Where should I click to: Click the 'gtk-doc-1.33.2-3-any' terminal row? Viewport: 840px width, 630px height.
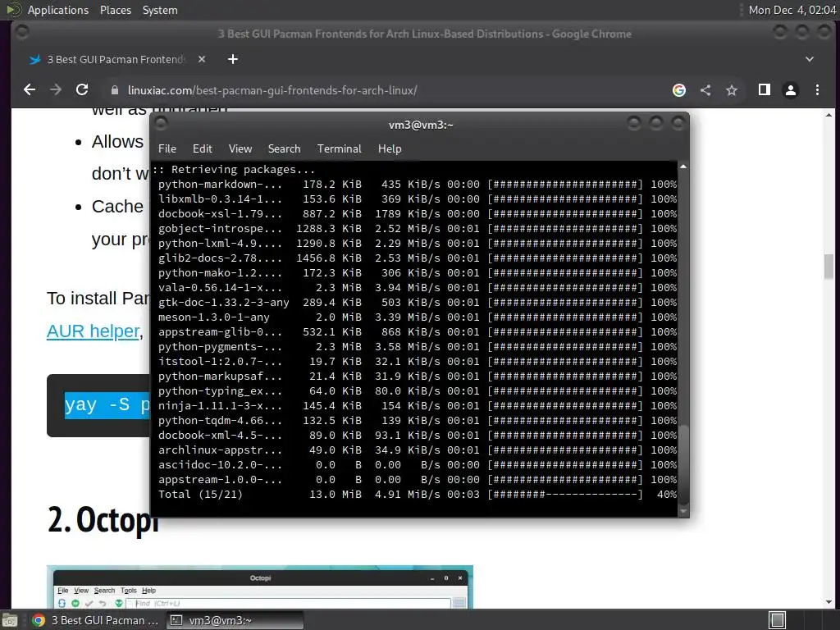(x=418, y=303)
